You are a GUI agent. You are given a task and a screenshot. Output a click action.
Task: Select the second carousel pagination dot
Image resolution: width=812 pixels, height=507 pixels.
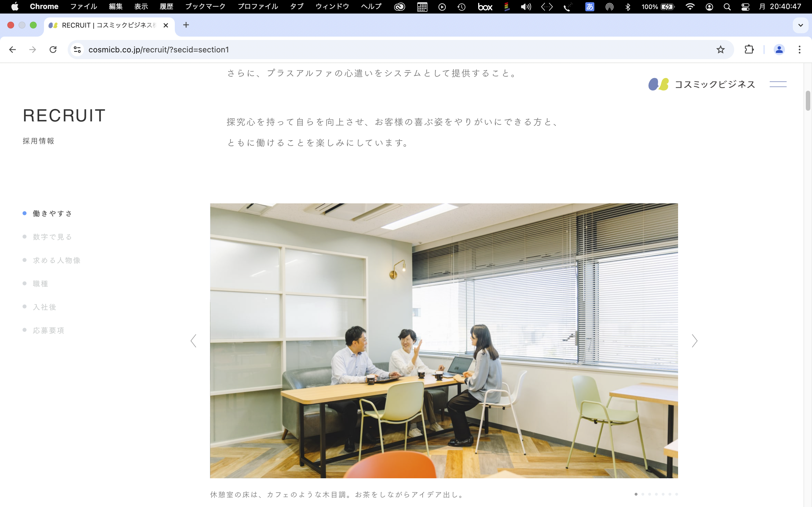[x=643, y=494]
